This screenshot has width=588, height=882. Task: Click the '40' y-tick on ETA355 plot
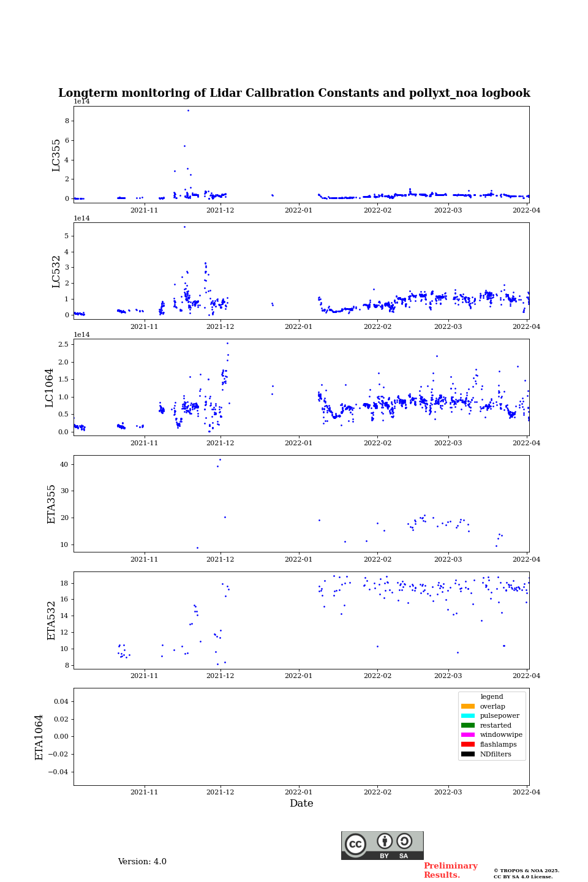tap(64, 464)
